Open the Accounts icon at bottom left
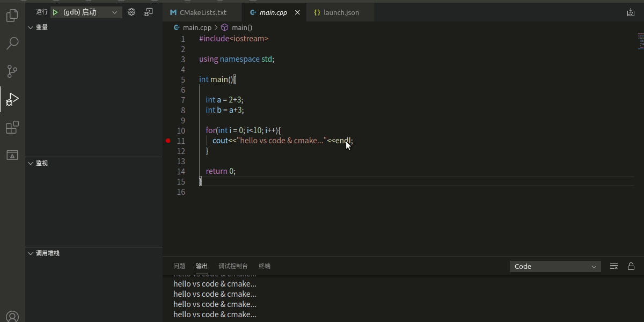Screen dimensions: 644x322 [12, 316]
